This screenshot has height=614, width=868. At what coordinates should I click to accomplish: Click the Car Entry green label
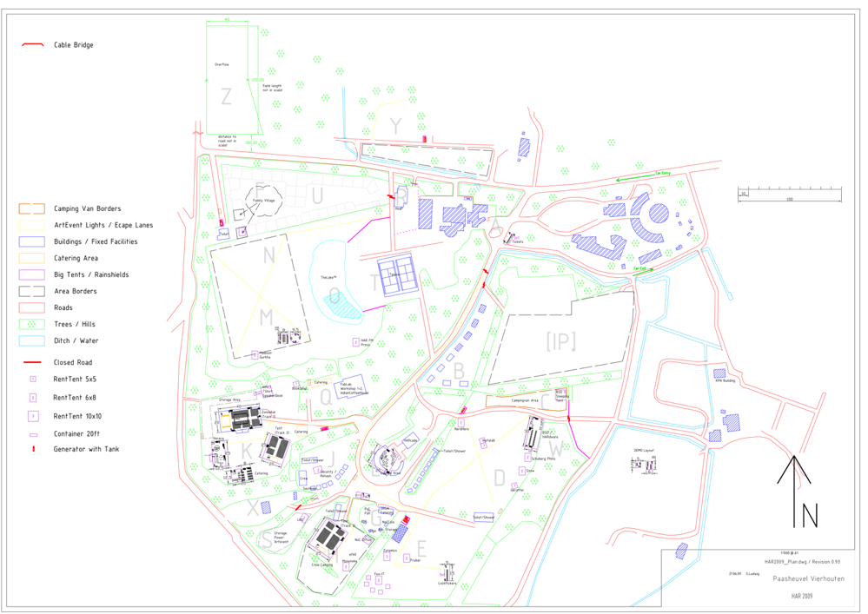[x=662, y=174]
